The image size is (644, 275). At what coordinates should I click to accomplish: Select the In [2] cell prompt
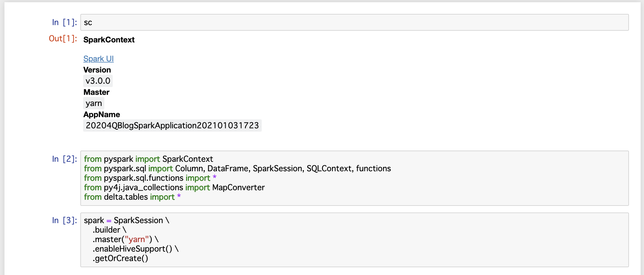pyautogui.click(x=64, y=159)
